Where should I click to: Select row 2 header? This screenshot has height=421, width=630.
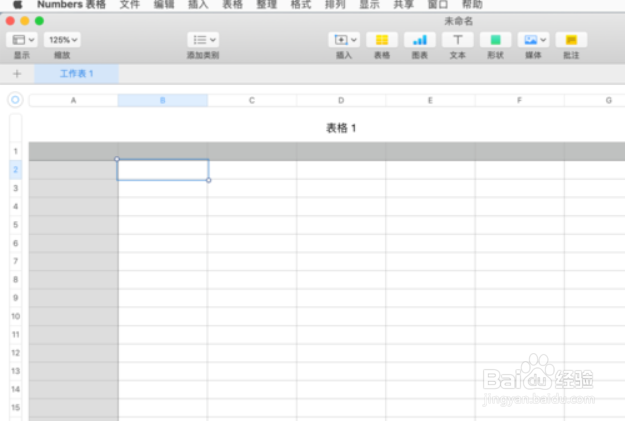(x=15, y=170)
